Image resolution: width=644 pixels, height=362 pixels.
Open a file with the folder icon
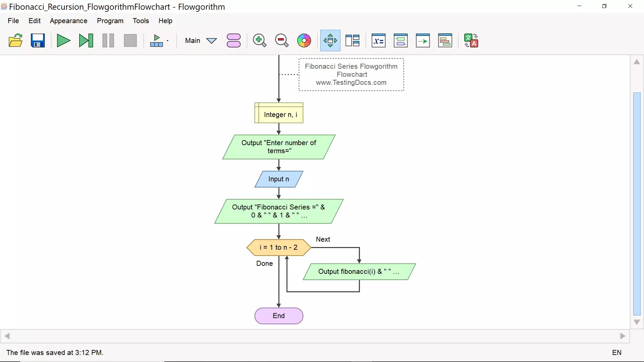point(15,41)
